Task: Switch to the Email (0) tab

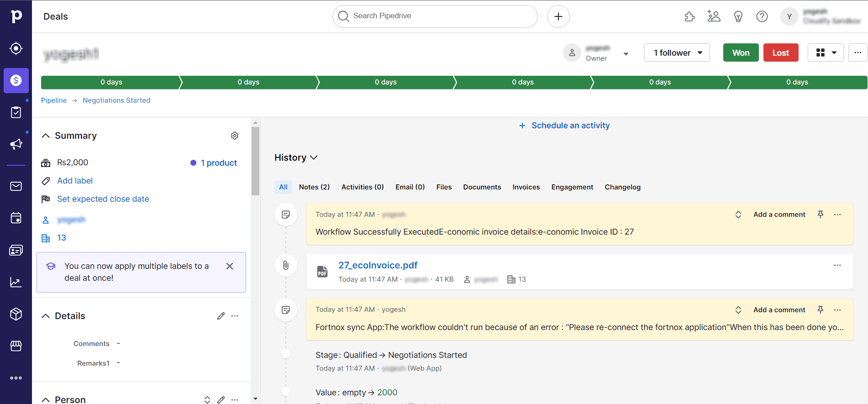Action: click(410, 187)
